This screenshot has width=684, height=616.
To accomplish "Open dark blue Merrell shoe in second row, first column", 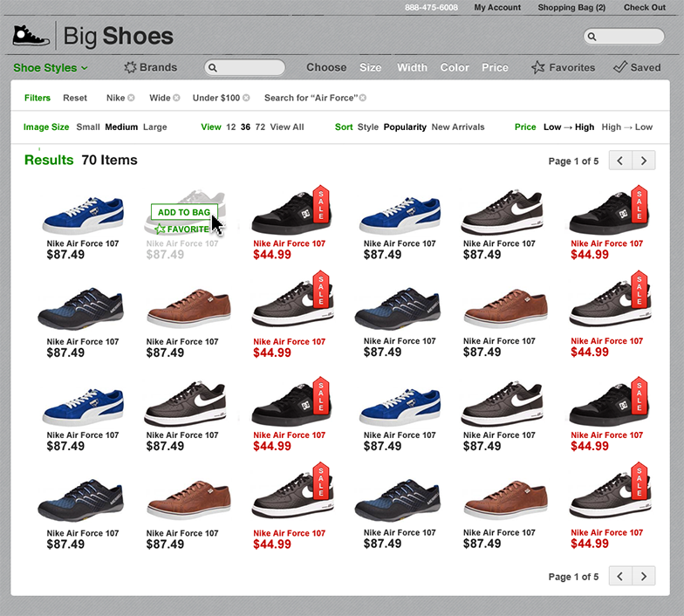I will pos(80,309).
